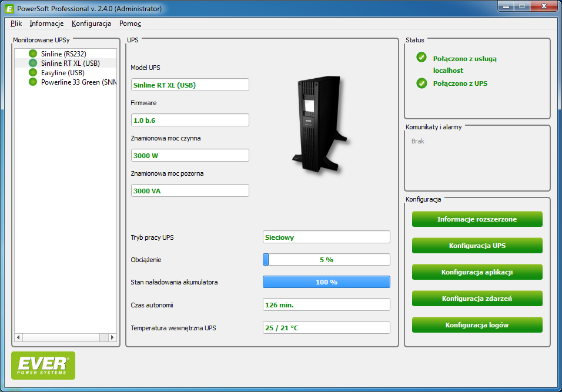Click the black UPS tower device image
Viewport: 562px width, 392px height.
click(x=319, y=123)
